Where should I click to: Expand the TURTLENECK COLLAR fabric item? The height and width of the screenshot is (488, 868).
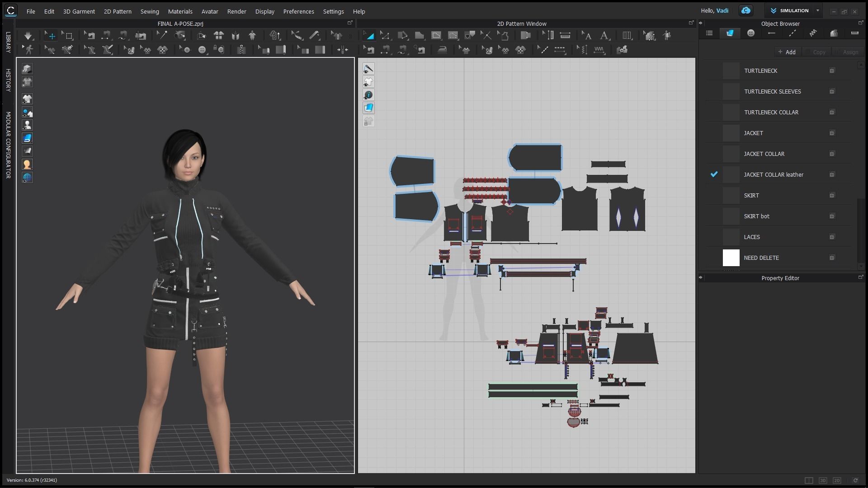[x=832, y=113]
